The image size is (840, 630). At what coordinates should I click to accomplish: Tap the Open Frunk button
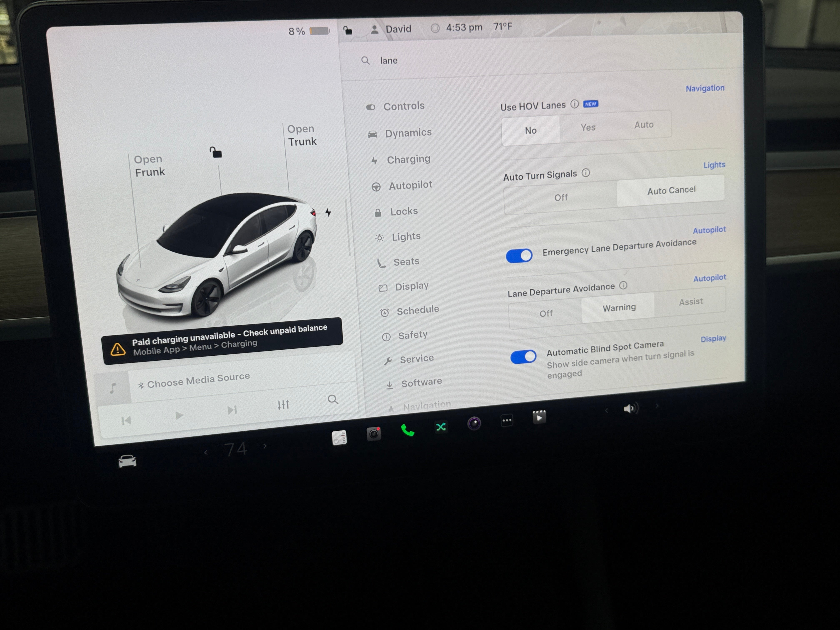(149, 166)
